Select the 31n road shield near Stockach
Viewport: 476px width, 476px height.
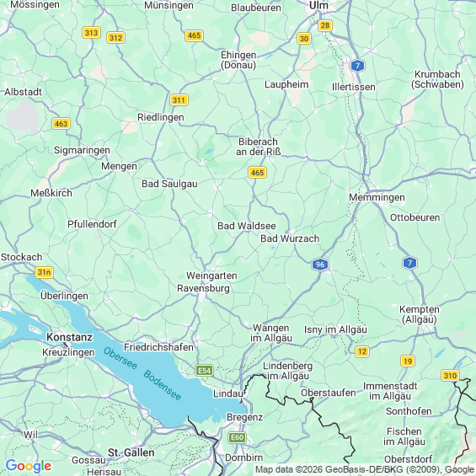45,272
